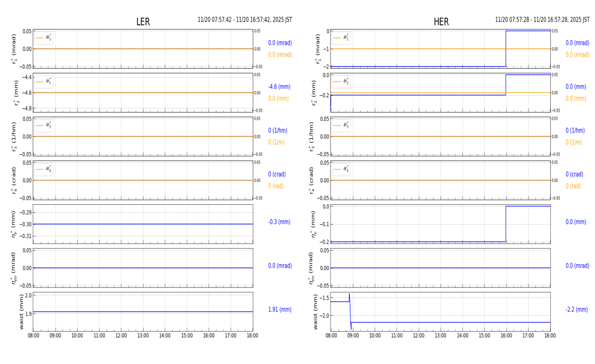Viewport: 595px width, 364px height.
Task: Click the ∂r2* legend in HER plot
Action: pos(341,82)
